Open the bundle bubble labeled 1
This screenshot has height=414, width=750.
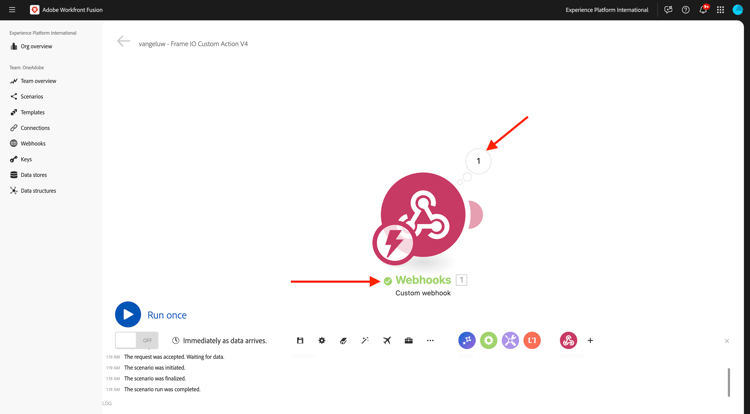(x=478, y=161)
